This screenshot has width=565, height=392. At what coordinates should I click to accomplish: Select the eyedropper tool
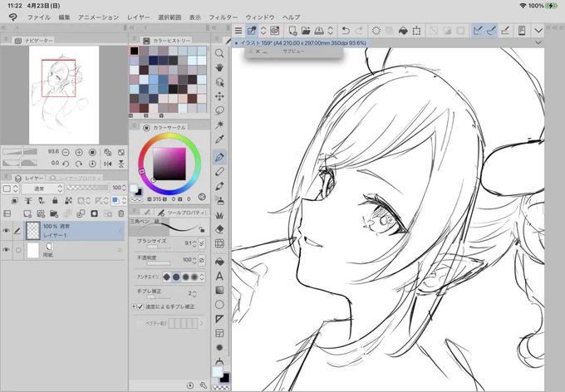[x=219, y=139]
